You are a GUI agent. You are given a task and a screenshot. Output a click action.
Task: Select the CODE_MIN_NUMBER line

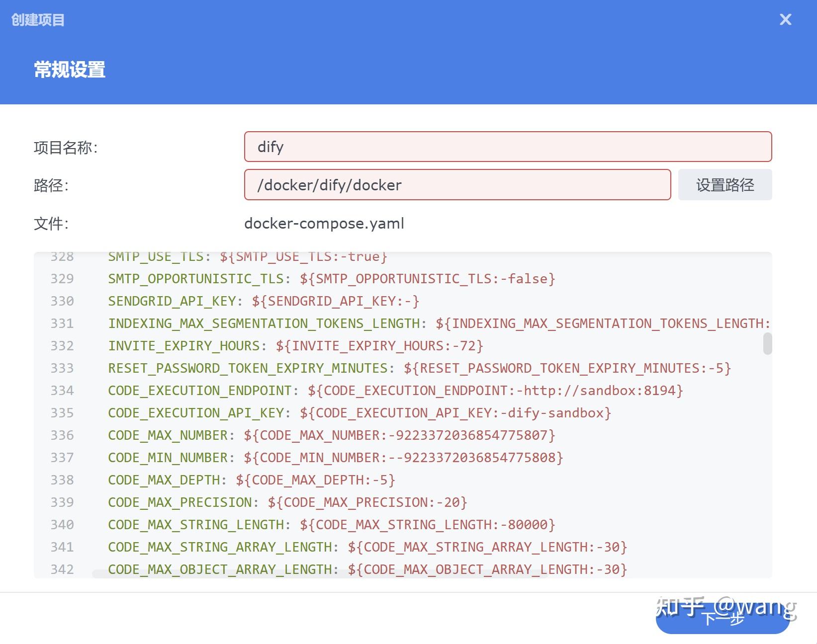pos(336,457)
